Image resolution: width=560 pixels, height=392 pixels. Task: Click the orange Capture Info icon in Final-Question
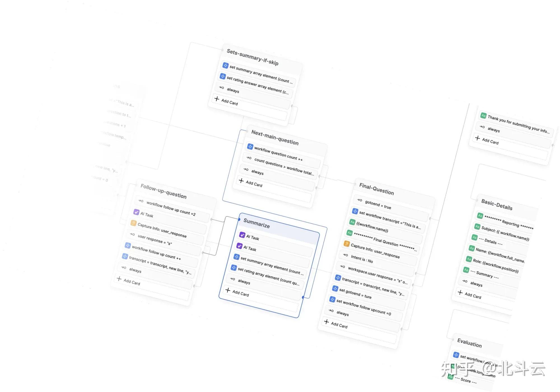pyautogui.click(x=347, y=244)
